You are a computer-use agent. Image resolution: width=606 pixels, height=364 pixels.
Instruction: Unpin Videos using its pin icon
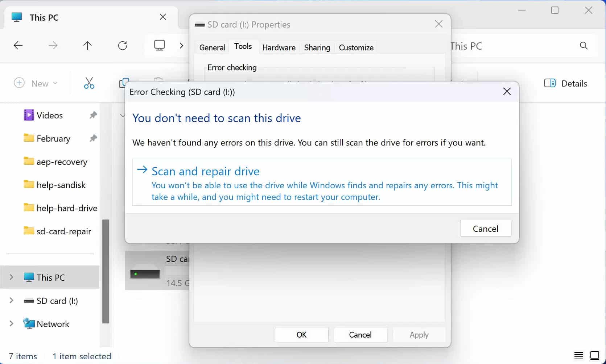pos(93,115)
